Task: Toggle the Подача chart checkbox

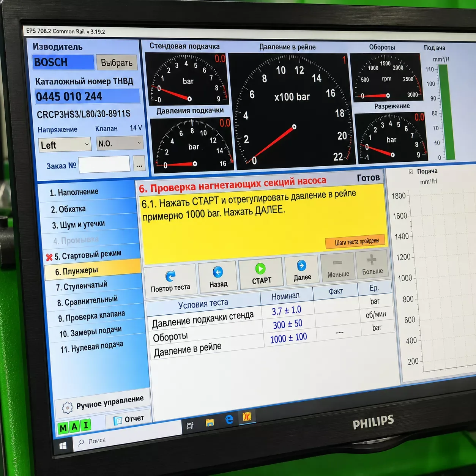Action: tap(411, 172)
